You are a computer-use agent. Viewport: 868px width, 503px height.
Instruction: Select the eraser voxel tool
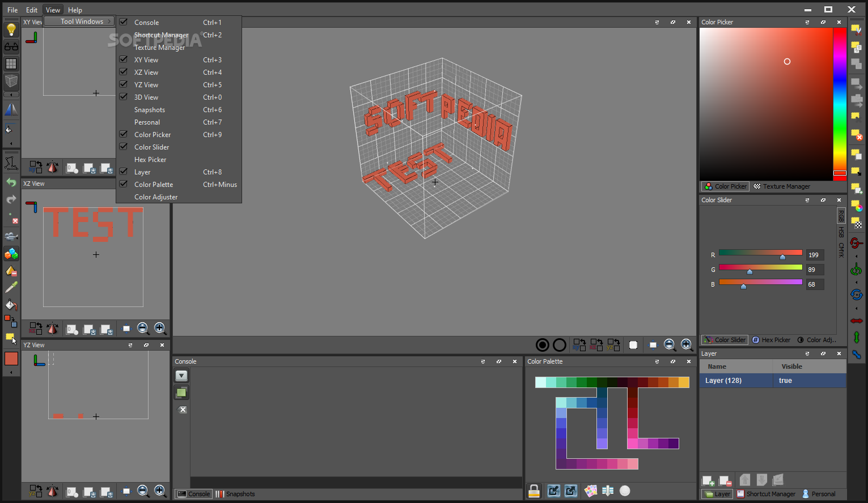pos(11,271)
